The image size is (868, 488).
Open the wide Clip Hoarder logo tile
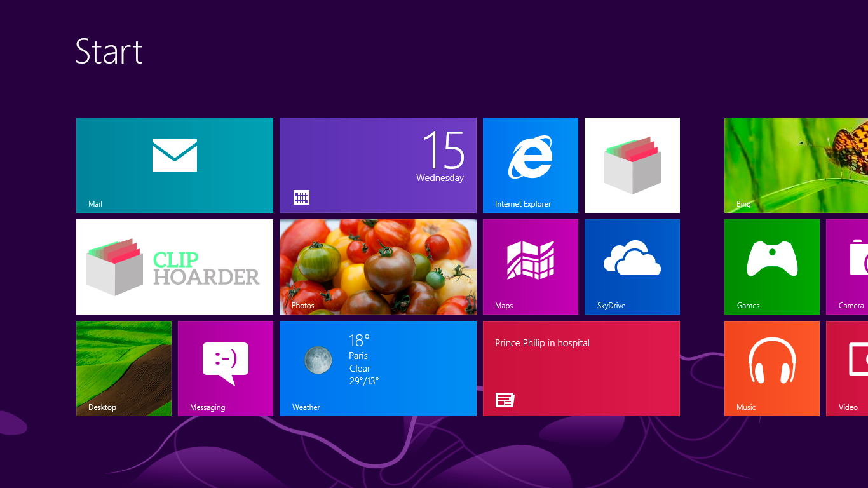[x=175, y=267]
